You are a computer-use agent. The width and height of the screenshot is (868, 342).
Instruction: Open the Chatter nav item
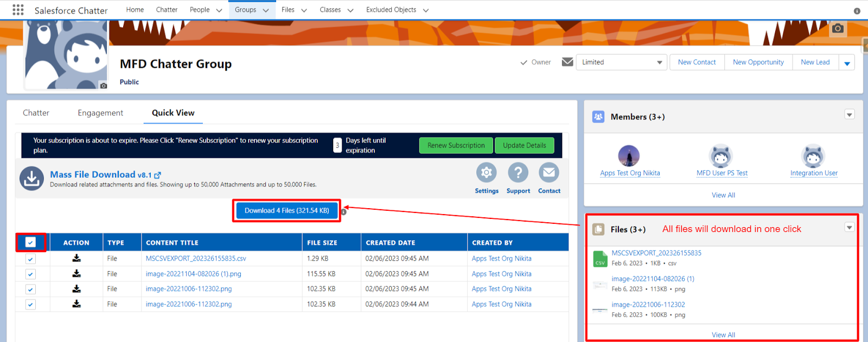point(167,10)
